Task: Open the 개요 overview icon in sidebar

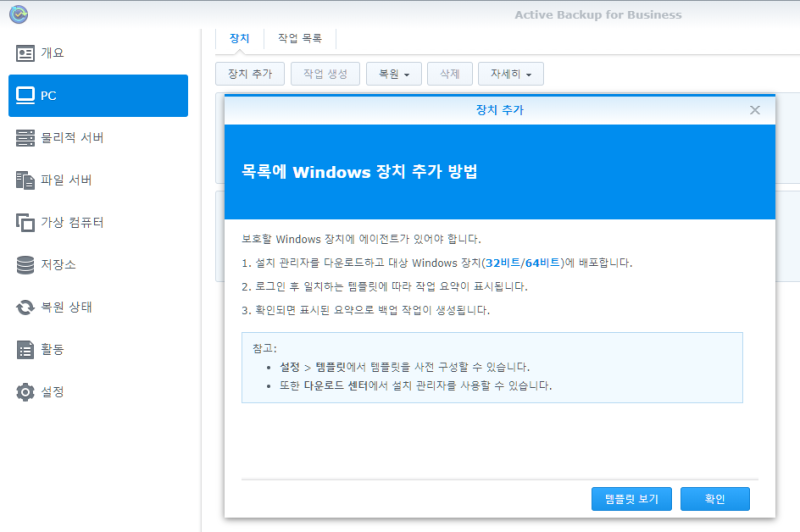Action: pyautogui.click(x=25, y=53)
